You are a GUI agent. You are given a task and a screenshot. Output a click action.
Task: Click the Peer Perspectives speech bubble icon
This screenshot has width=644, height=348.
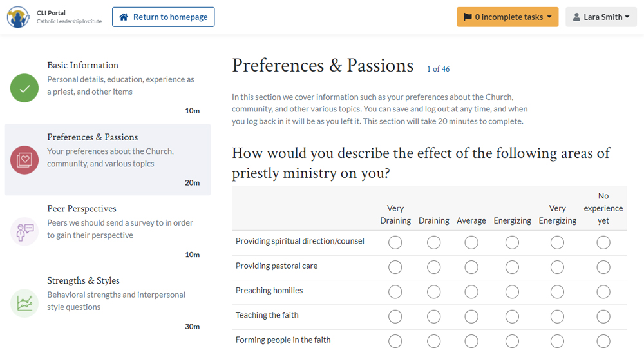(x=24, y=232)
